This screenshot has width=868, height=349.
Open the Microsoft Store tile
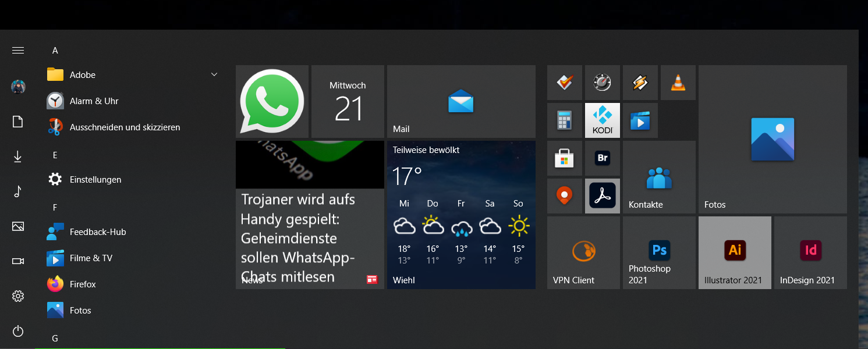click(x=565, y=158)
